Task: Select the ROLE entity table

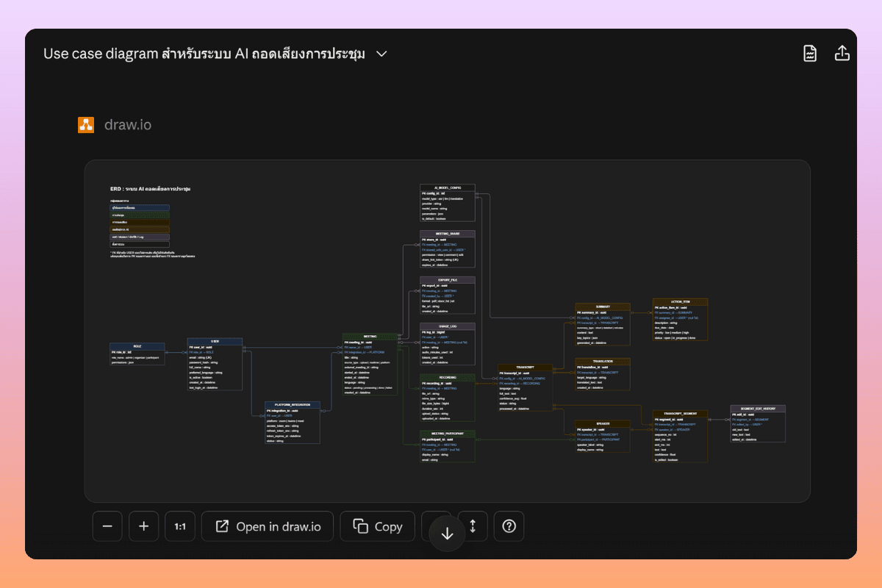Action: click(137, 354)
